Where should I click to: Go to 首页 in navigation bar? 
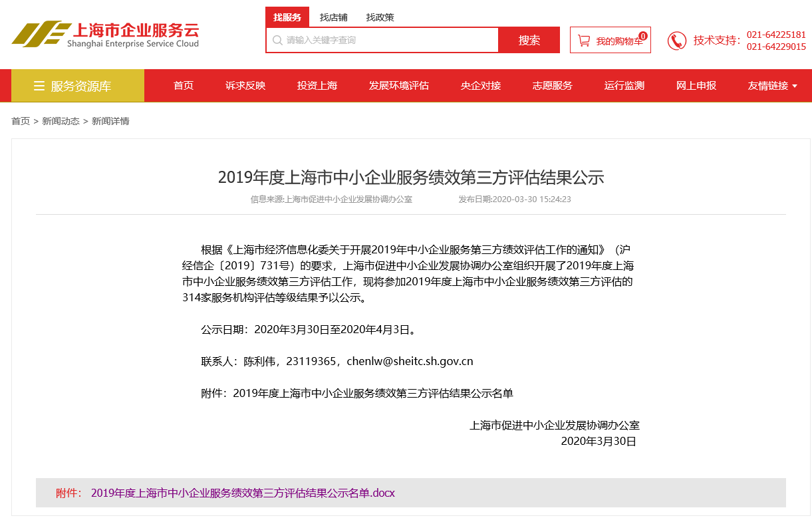coord(184,86)
